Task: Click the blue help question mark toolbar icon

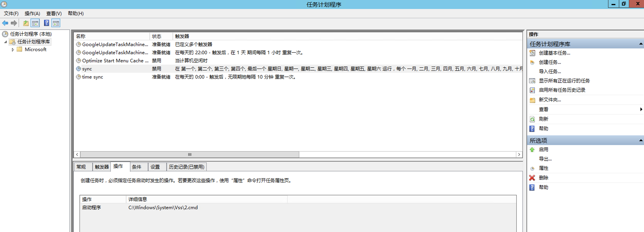Action: pos(46,23)
